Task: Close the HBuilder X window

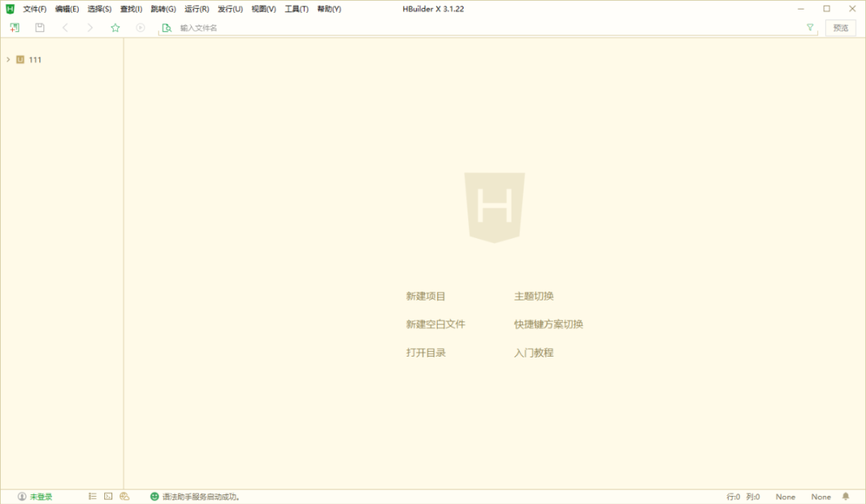Action: pos(852,9)
